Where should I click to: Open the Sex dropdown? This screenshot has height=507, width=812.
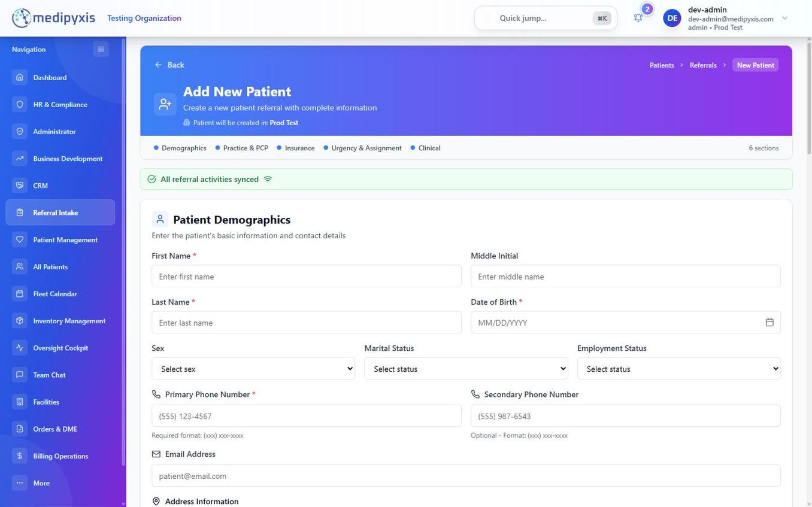tap(253, 369)
